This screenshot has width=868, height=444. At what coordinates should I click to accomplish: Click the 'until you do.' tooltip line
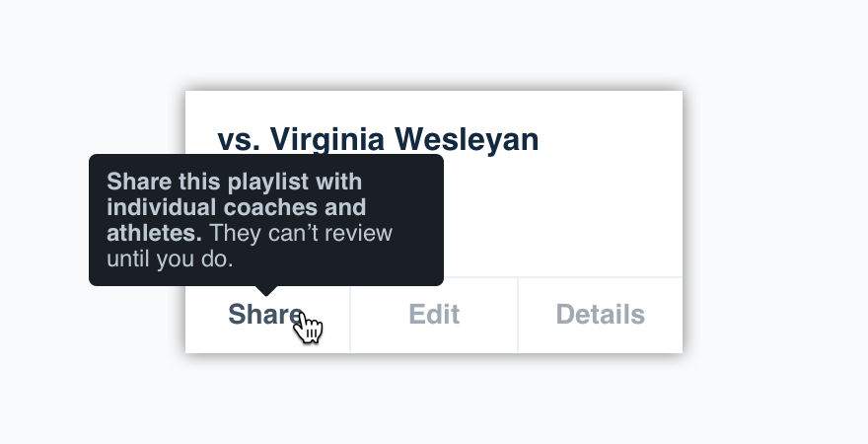coord(170,259)
